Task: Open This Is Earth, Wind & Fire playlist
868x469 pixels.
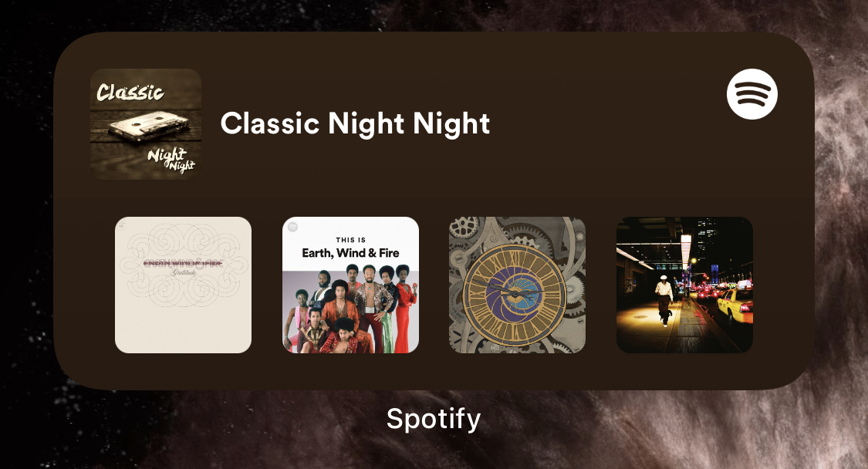Action: click(x=350, y=285)
